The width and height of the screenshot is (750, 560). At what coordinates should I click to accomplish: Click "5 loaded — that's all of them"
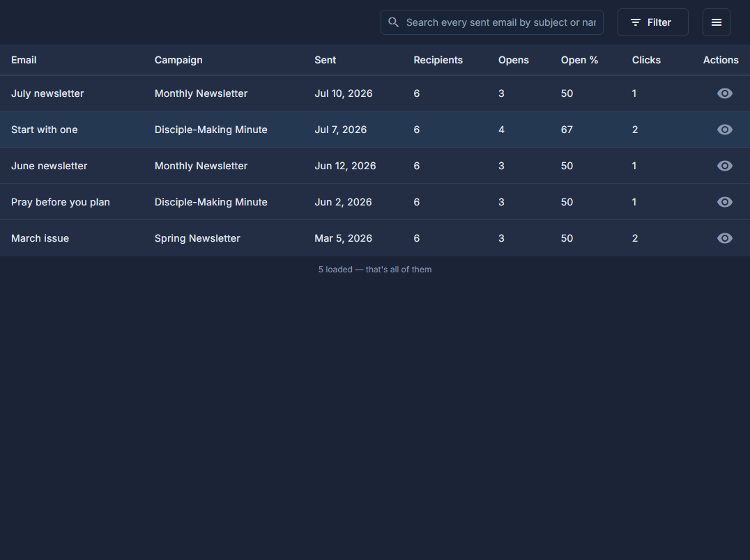pos(375,270)
